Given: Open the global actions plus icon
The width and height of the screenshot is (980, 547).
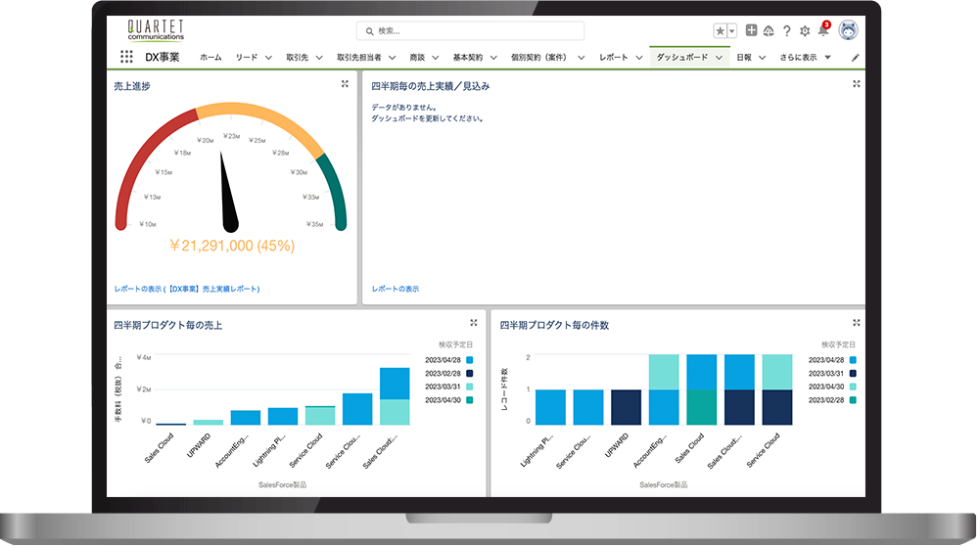Looking at the screenshot, I should click(x=752, y=31).
